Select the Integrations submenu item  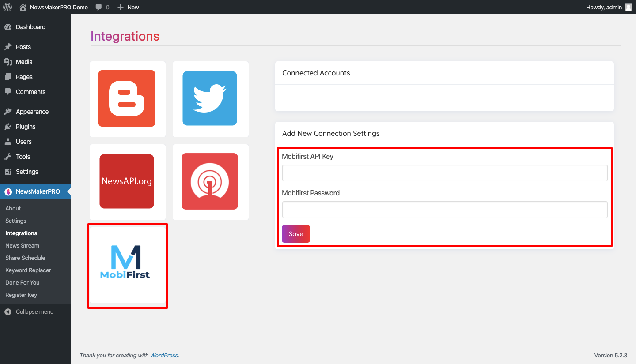[21, 233]
